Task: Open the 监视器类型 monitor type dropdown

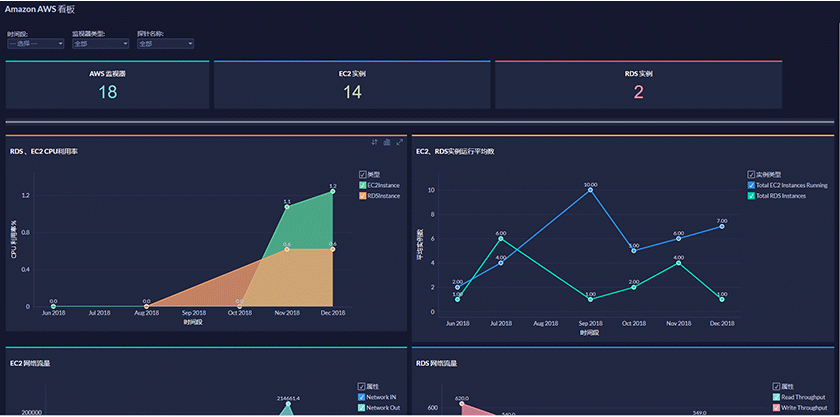Action: tap(101, 44)
